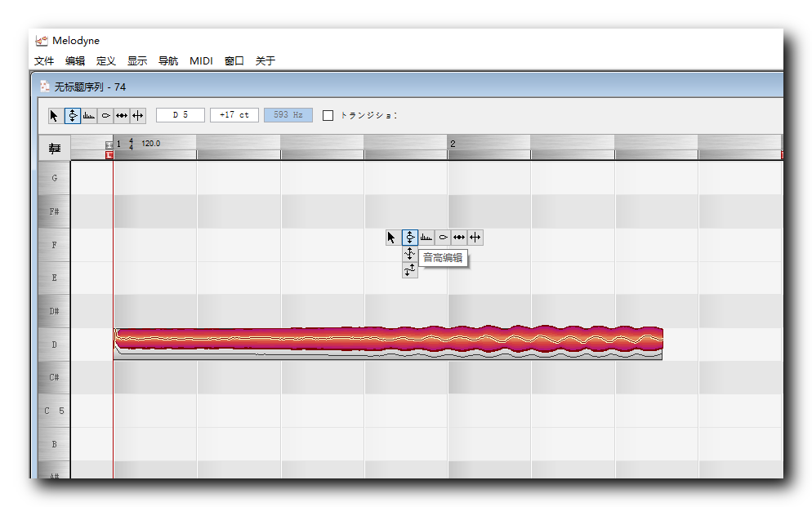Pick the pitch drift sub-tool in palette

pos(409,270)
